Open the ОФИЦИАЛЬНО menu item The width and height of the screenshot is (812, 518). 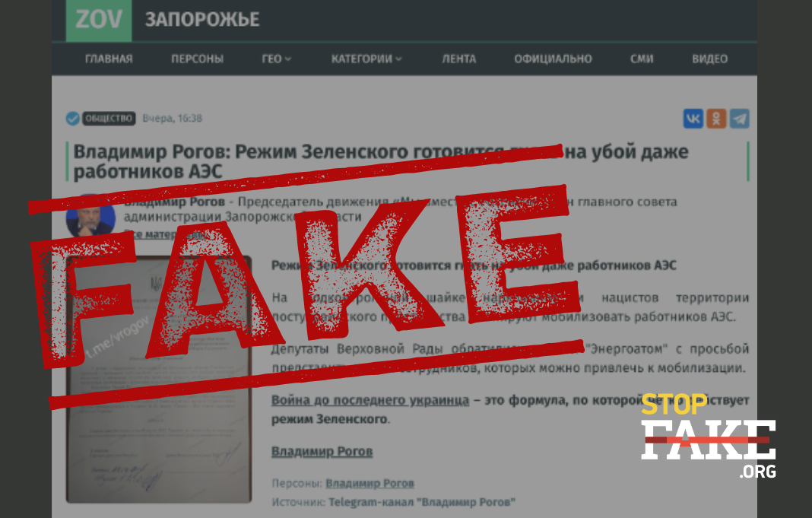[x=553, y=59]
